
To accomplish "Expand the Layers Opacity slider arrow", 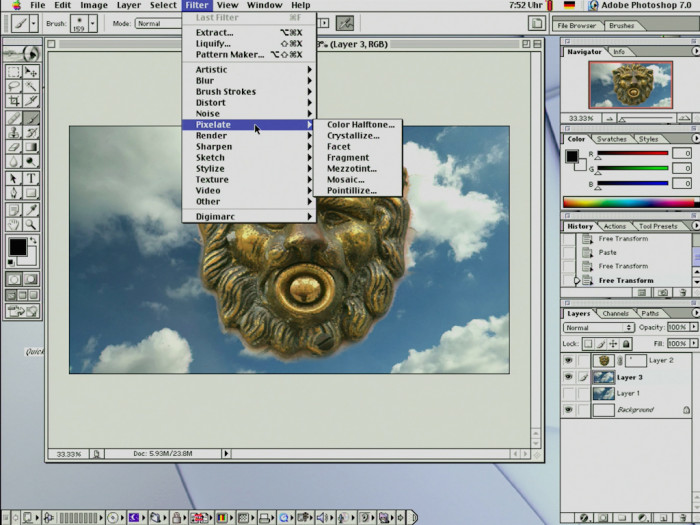I will tap(692, 327).
